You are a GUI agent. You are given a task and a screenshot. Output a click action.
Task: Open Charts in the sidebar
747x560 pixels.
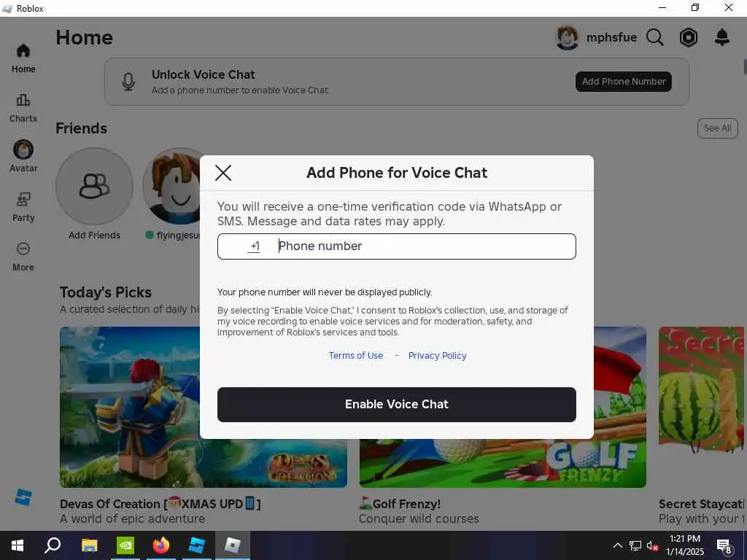coord(23,109)
